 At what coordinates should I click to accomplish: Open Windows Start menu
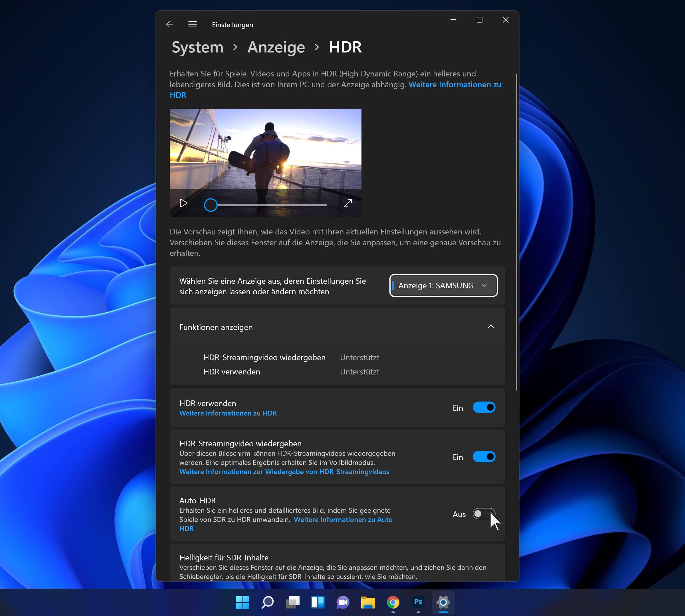(242, 602)
